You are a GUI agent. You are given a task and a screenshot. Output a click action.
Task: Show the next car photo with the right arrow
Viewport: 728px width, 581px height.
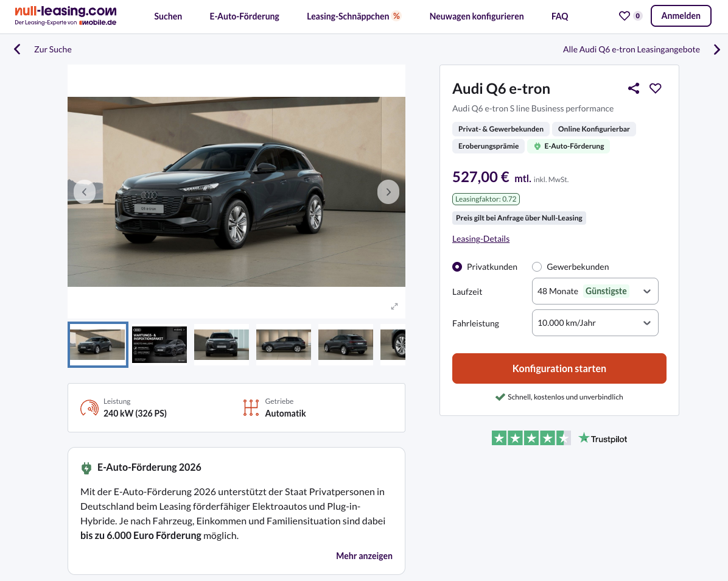[x=388, y=192]
